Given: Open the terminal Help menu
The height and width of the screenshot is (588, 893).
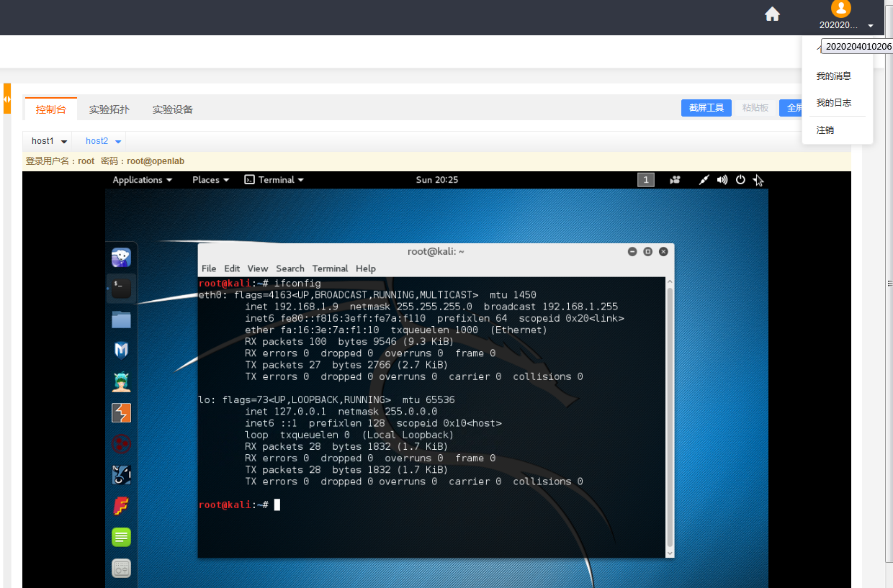Looking at the screenshot, I should pyautogui.click(x=366, y=268).
